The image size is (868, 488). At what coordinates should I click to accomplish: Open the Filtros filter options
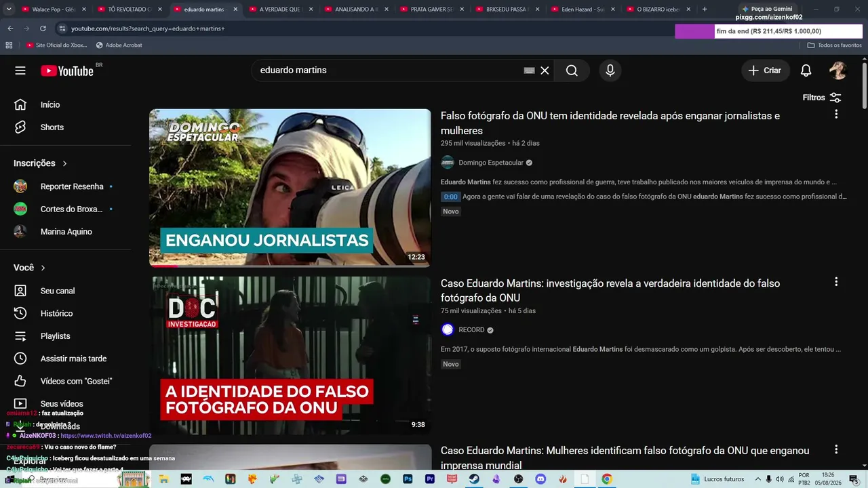pos(822,98)
